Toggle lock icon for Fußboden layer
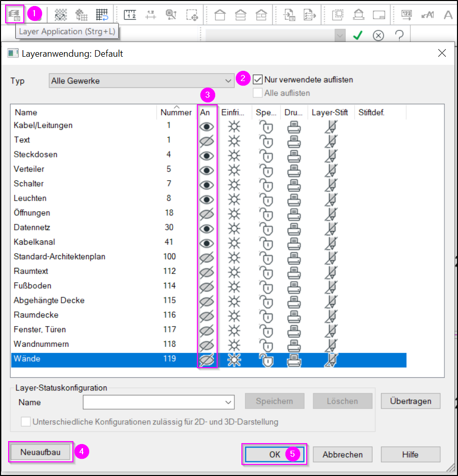 pos(266,287)
